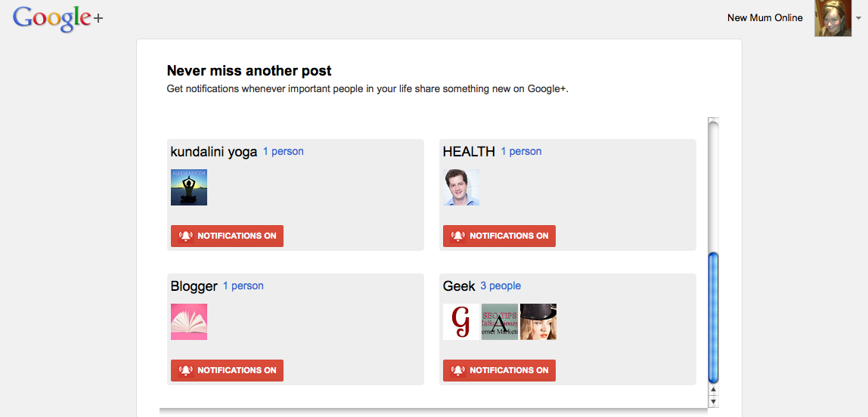The image size is (868, 417).
Task: Open the pink open-book avatar in Blogger
Action: [189, 321]
